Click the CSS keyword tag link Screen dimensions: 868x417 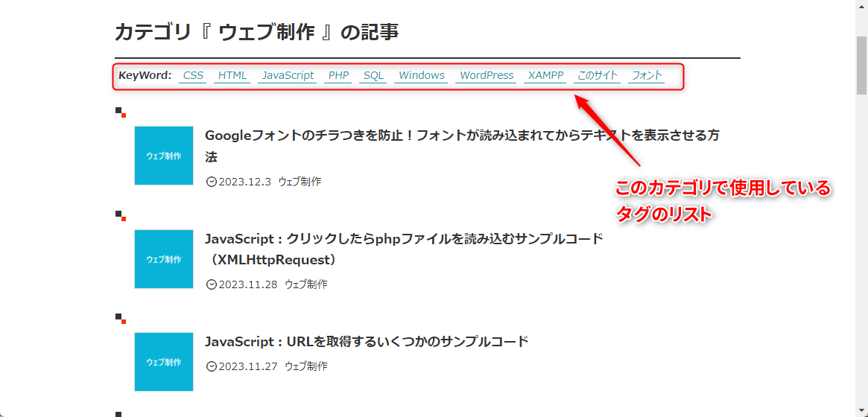coord(193,75)
